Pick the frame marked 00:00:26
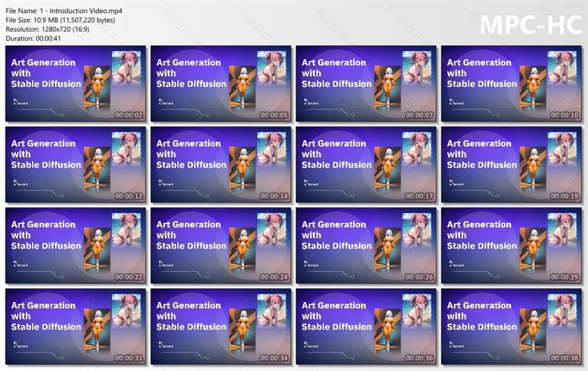The image size is (588, 371). click(x=366, y=246)
